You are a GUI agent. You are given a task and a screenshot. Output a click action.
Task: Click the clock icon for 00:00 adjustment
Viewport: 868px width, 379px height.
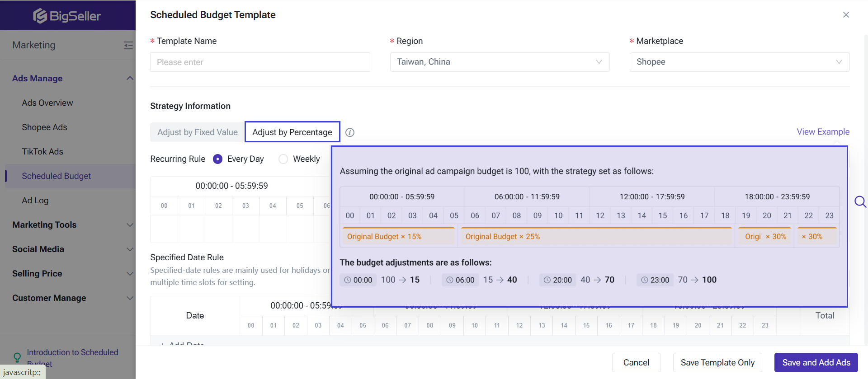click(348, 280)
